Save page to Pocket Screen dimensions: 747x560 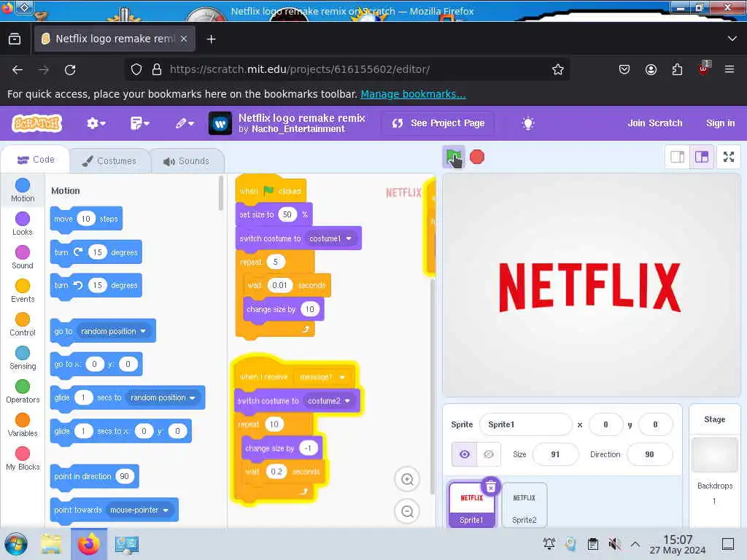(x=624, y=69)
